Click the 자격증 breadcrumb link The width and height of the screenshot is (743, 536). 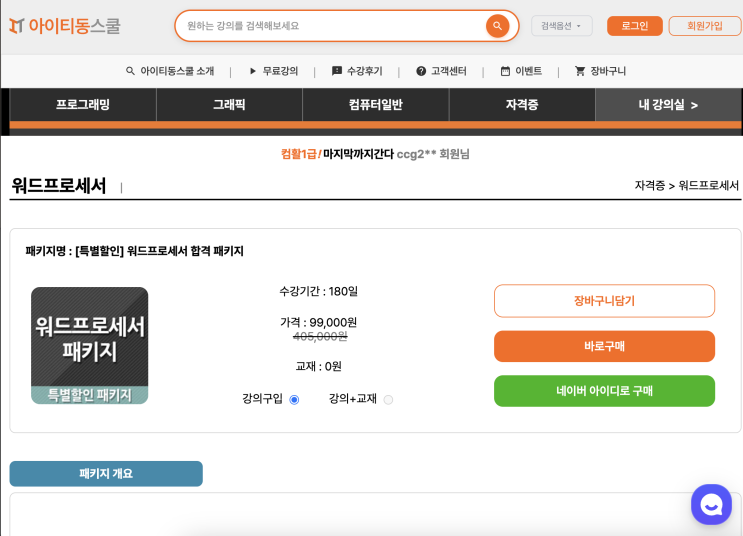pyautogui.click(x=650, y=185)
